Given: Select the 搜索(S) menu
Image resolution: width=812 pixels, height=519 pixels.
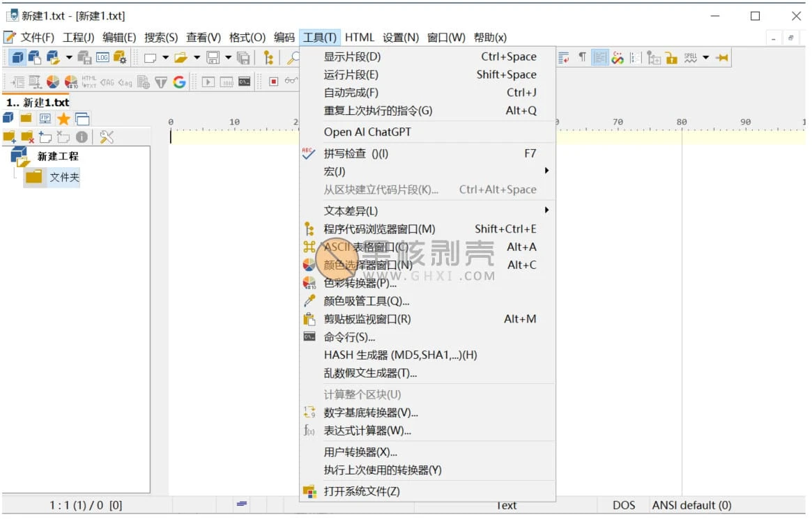Looking at the screenshot, I should click(160, 38).
